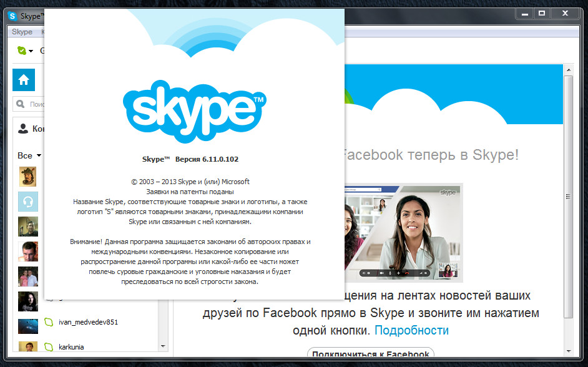Open the Подробности link
Screen dimensions: 588x367
pyautogui.click(x=411, y=330)
